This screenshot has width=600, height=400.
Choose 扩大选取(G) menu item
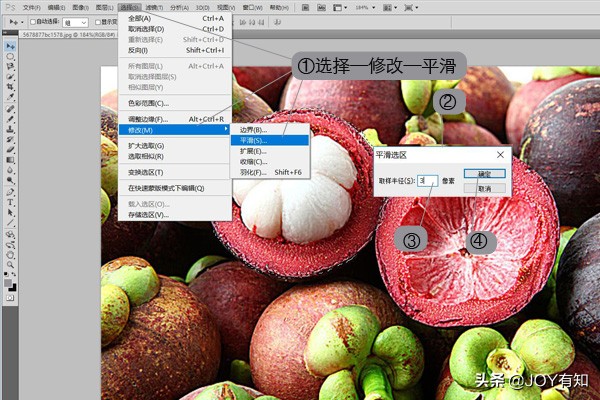(x=175, y=146)
